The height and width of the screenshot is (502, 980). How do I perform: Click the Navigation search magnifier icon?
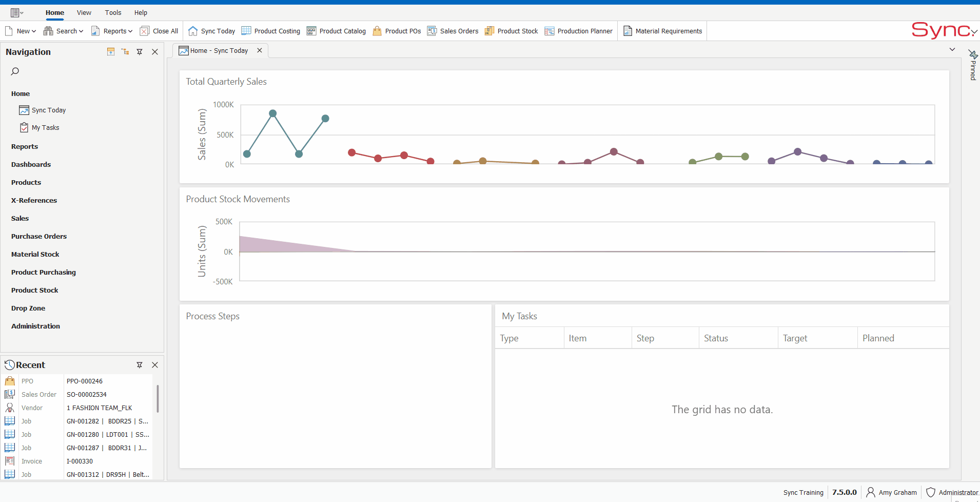pyautogui.click(x=15, y=71)
